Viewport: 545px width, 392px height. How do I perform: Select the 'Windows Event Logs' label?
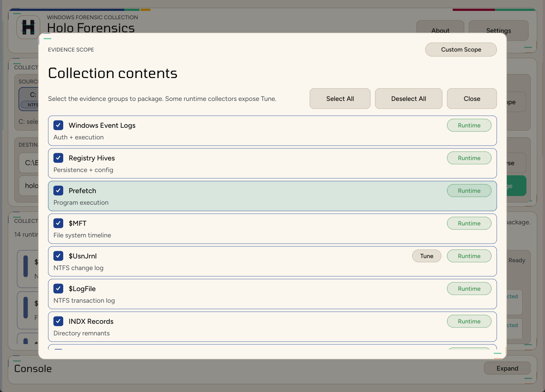[102, 125]
